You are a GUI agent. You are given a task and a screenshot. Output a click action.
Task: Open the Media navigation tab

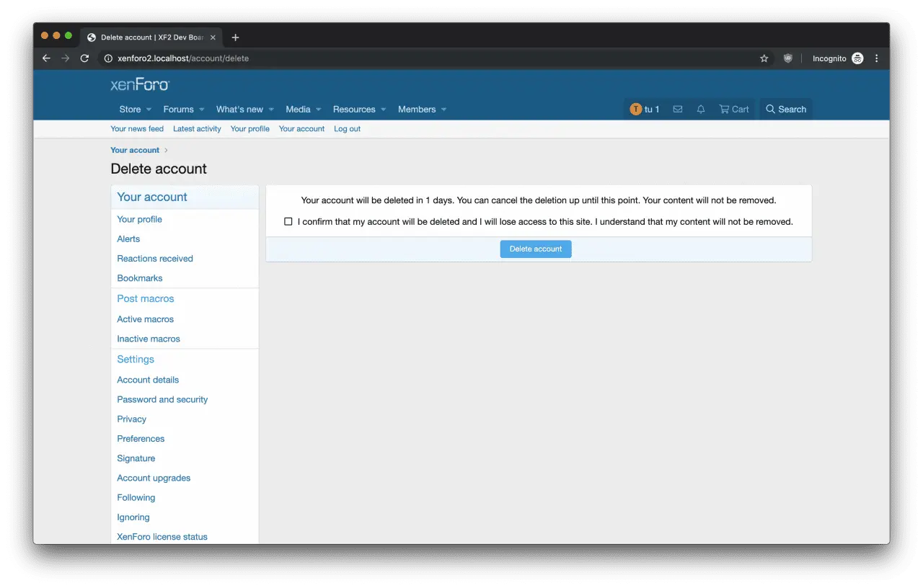coord(298,110)
